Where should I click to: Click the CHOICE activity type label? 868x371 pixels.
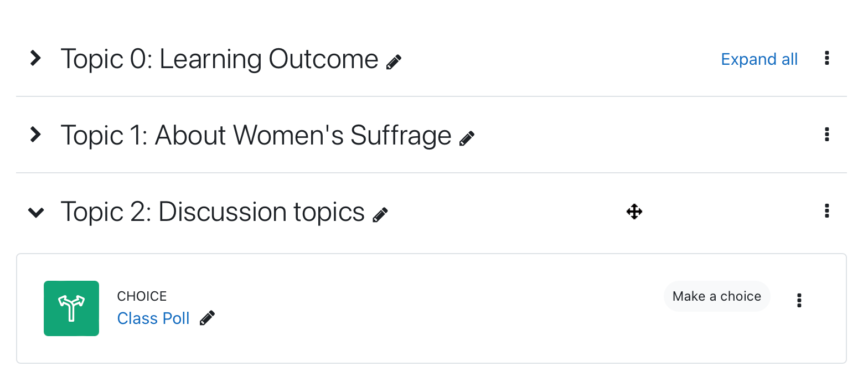pyautogui.click(x=142, y=296)
